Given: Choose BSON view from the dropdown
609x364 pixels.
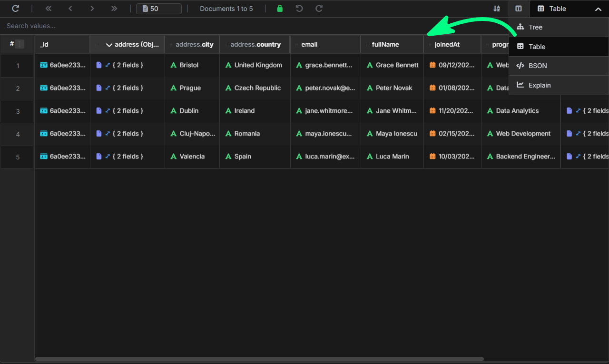Looking at the screenshot, I should pos(559,66).
